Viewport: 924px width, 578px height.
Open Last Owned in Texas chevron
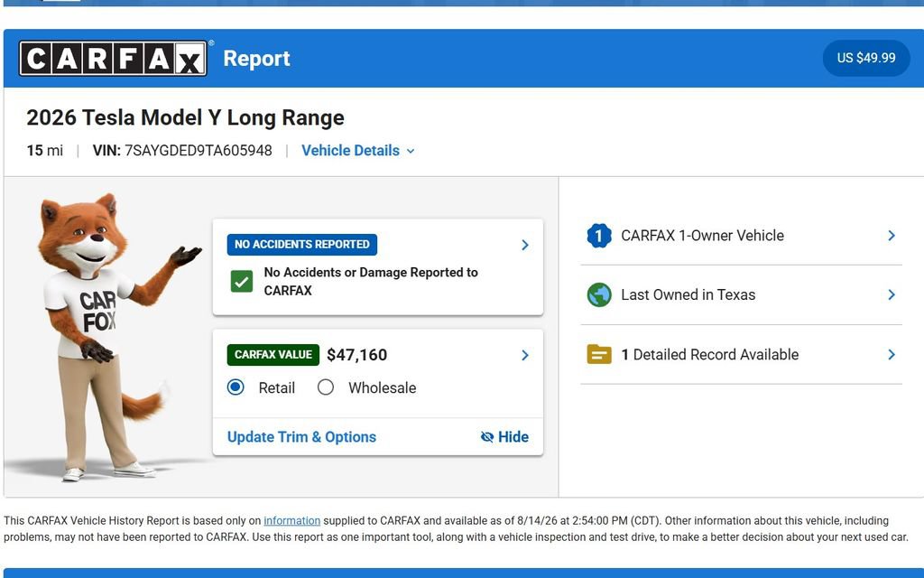coord(891,295)
